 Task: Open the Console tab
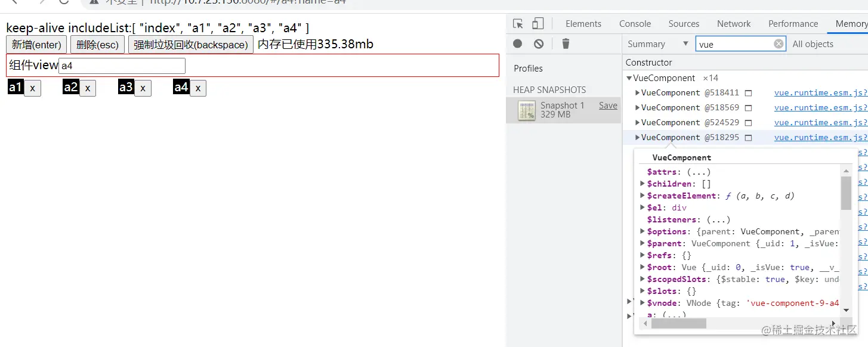click(635, 24)
